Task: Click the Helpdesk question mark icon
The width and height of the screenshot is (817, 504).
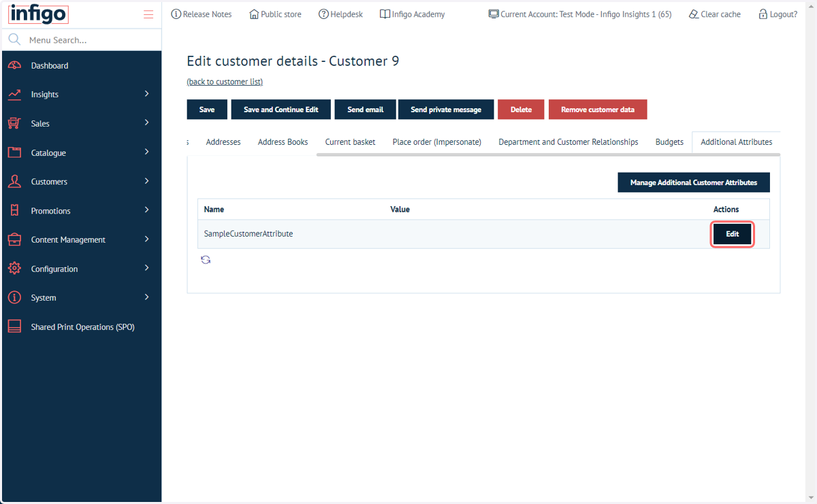Action: coord(323,14)
